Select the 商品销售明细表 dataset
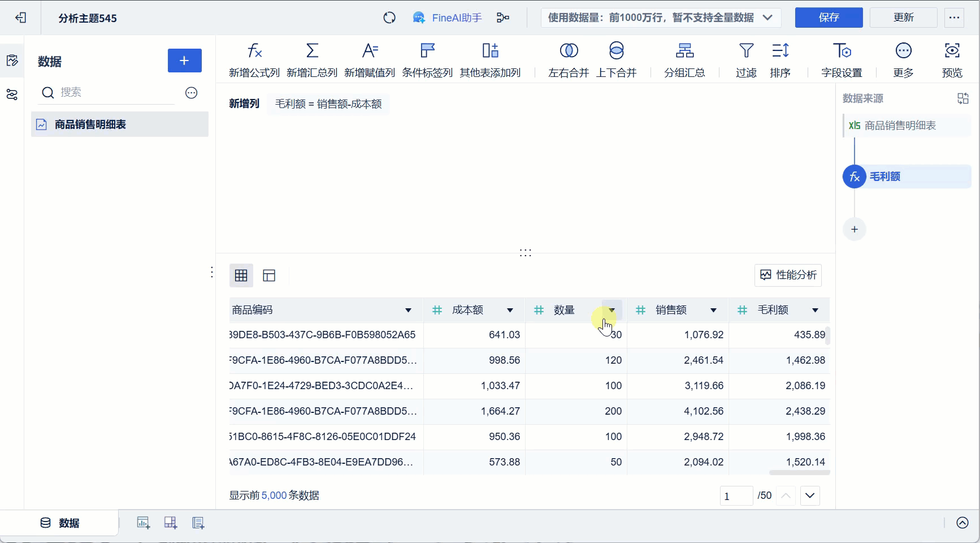 120,124
